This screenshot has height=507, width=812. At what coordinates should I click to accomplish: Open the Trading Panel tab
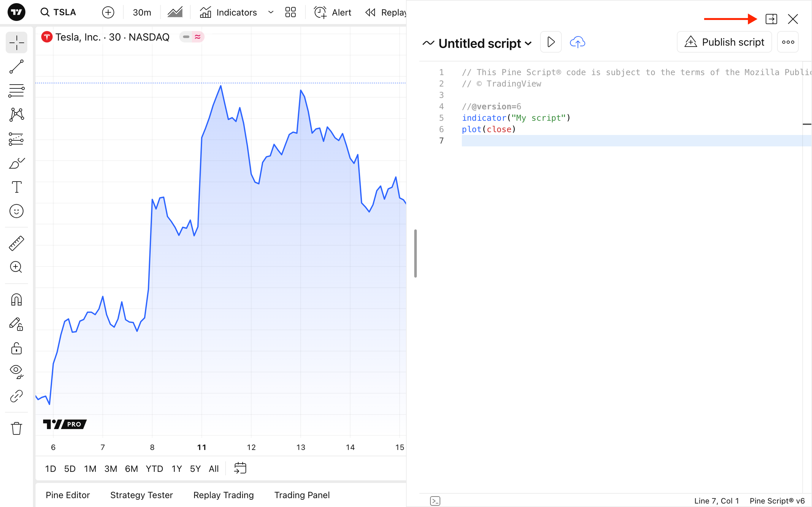[302, 495]
